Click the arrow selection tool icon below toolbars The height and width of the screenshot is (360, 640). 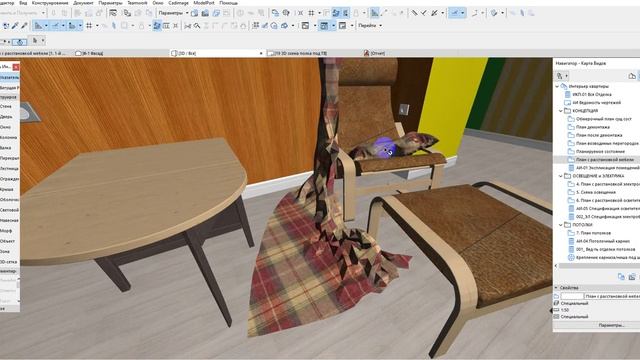tap(35, 41)
